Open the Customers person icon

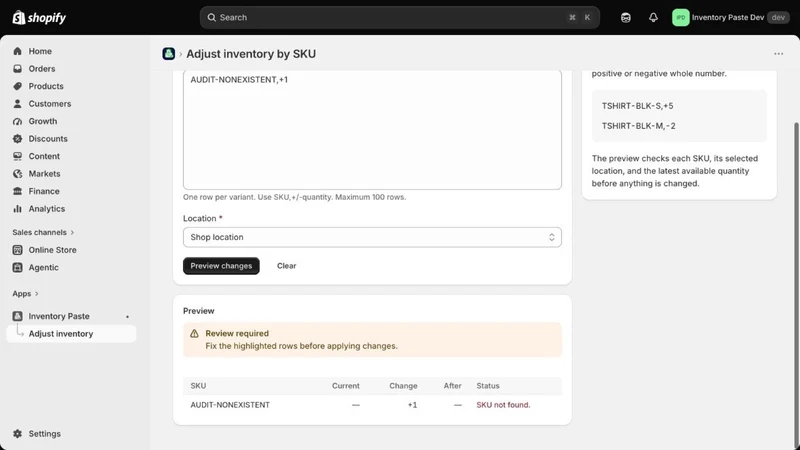click(17, 104)
